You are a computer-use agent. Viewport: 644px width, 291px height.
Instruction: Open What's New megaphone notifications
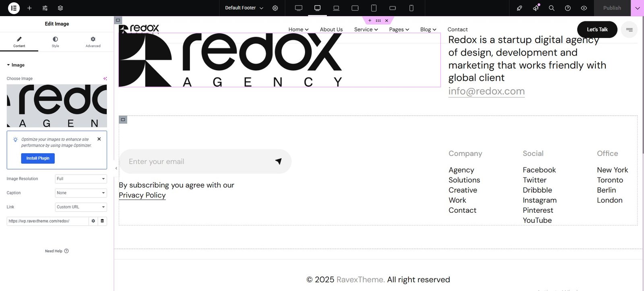pyautogui.click(x=536, y=8)
